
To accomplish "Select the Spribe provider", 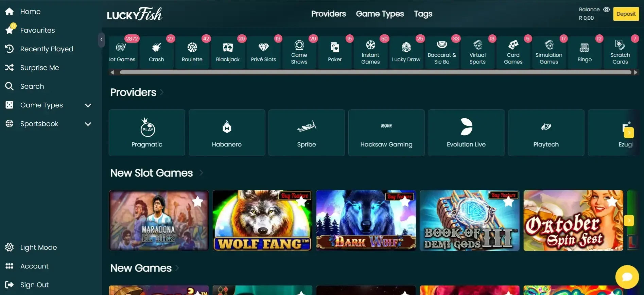I will click(x=307, y=133).
